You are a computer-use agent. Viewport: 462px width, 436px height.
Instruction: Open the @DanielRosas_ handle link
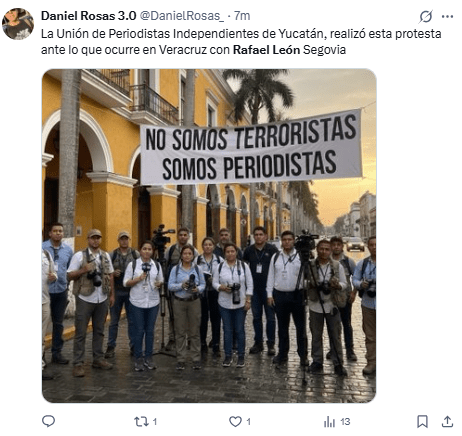click(182, 16)
